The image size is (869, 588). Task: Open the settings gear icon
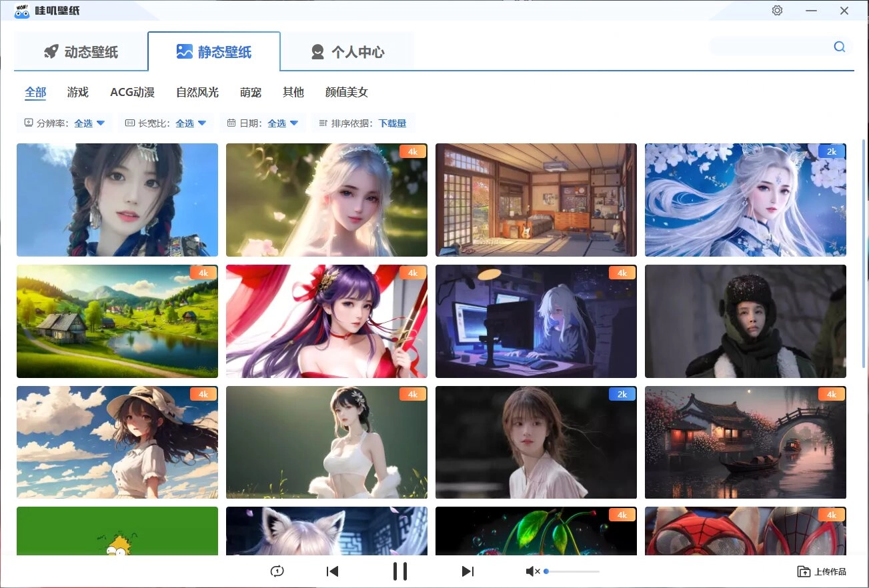tap(777, 10)
